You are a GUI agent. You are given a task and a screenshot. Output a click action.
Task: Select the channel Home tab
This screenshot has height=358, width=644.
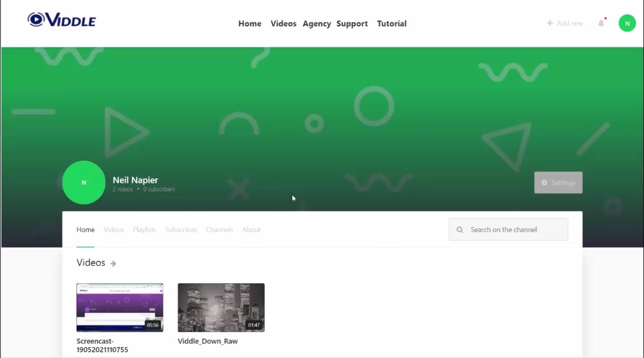(86, 230)
